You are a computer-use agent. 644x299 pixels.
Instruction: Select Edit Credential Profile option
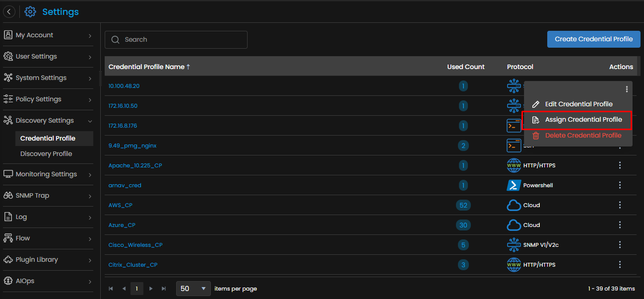[577, 104]
